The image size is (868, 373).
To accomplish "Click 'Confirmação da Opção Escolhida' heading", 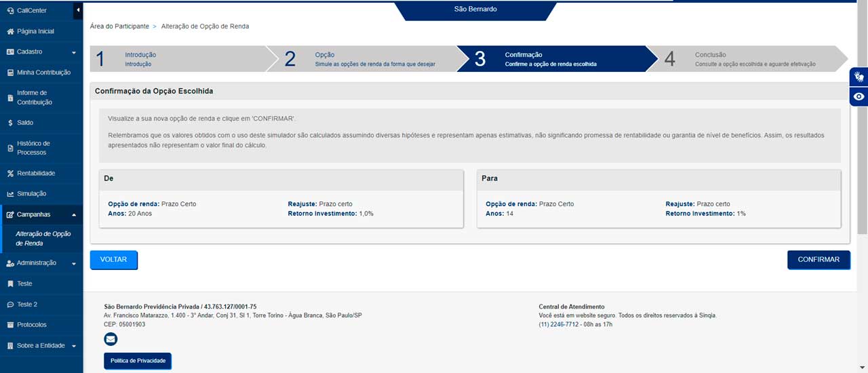I will tap(154, 91).
